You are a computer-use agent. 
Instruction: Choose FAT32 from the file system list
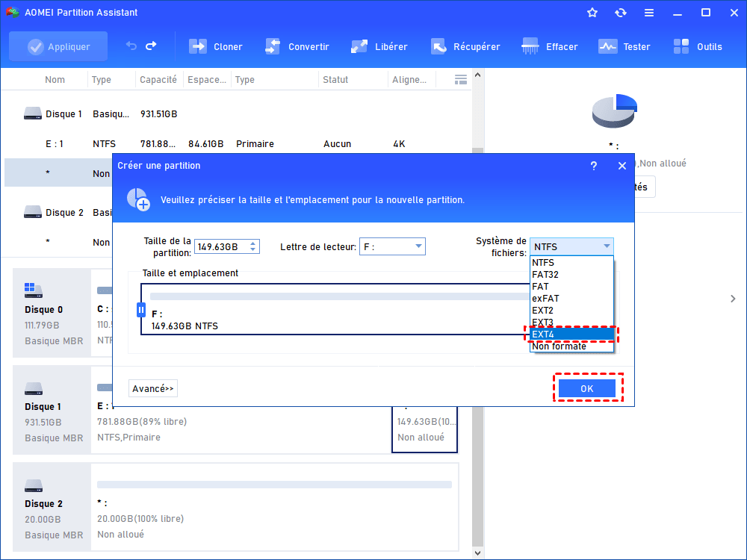tap(571, 275)
